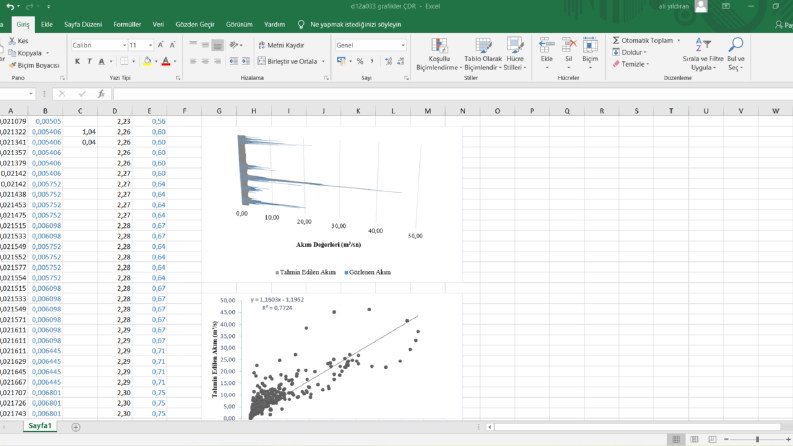Click the fx insert function button

(101, 94)
